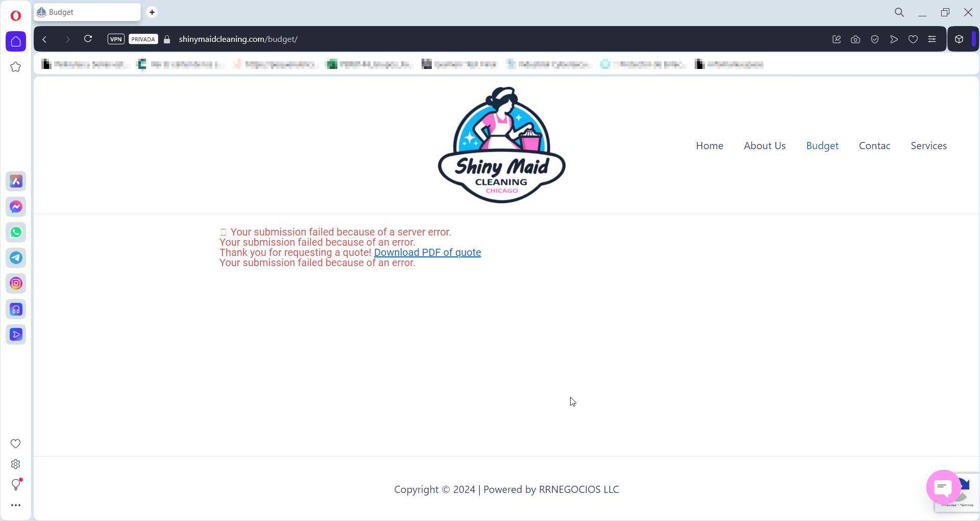Open Messenger in the sidebar
Image resolution: width=980 pixels, height=521 pixels.
(16, 206)
